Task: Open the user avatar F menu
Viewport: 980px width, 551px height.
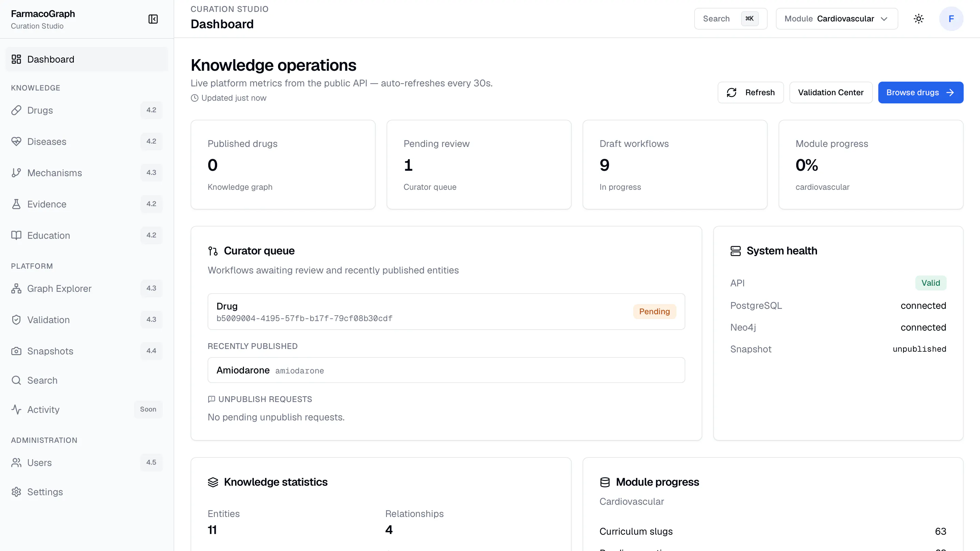Action: 951,19
